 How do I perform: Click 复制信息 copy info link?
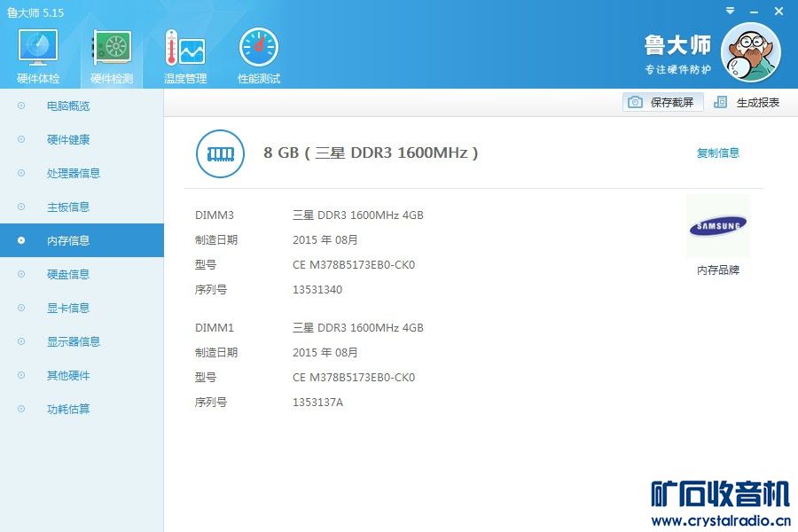click(717, 153)
